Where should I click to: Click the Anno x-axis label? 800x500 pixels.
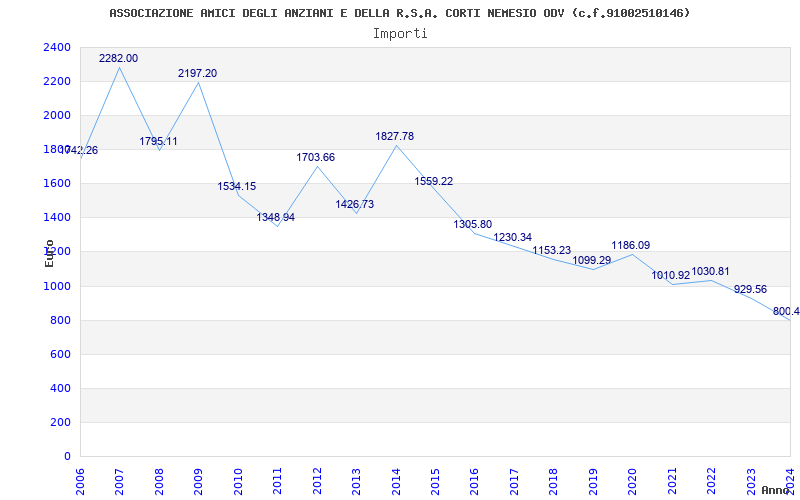[776, 490]
